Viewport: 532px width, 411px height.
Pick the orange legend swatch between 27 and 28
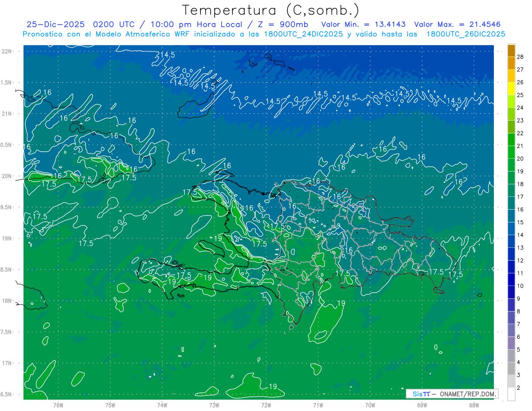511,63
